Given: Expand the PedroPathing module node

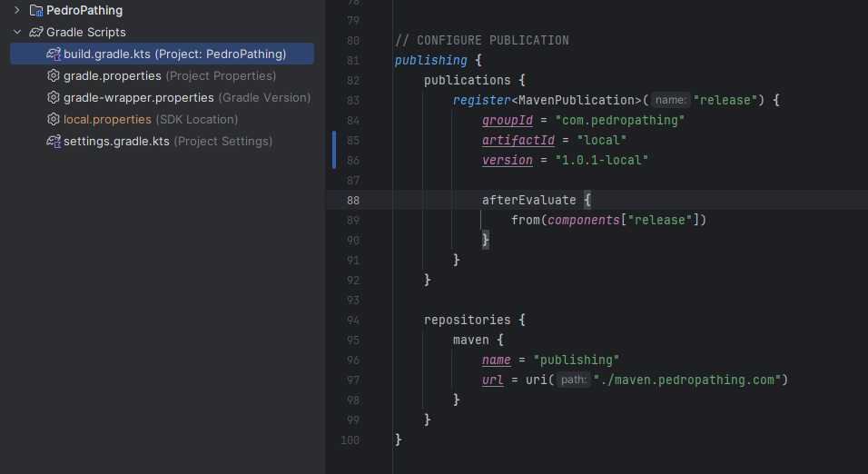Looking at the screenshot, I should pyautogui.click(x=17, y=10).
